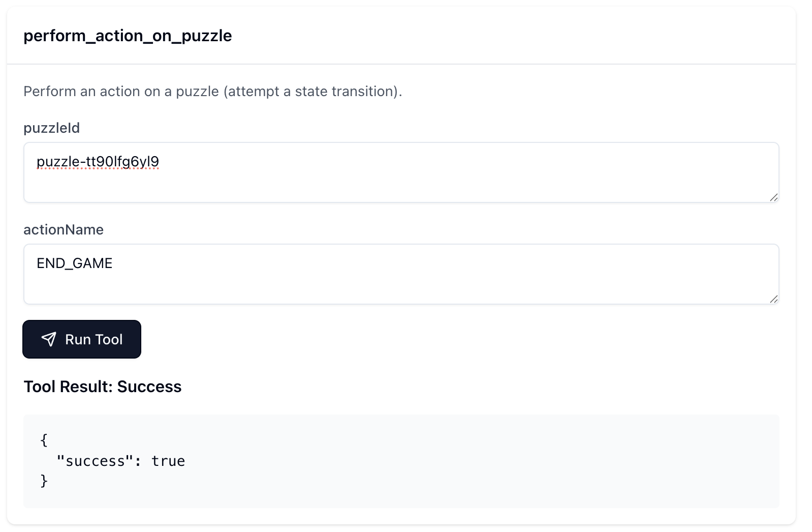Place cursor in the END_GAME text
This screenshot has width=812, height=532.
click(x=75, y=263)
